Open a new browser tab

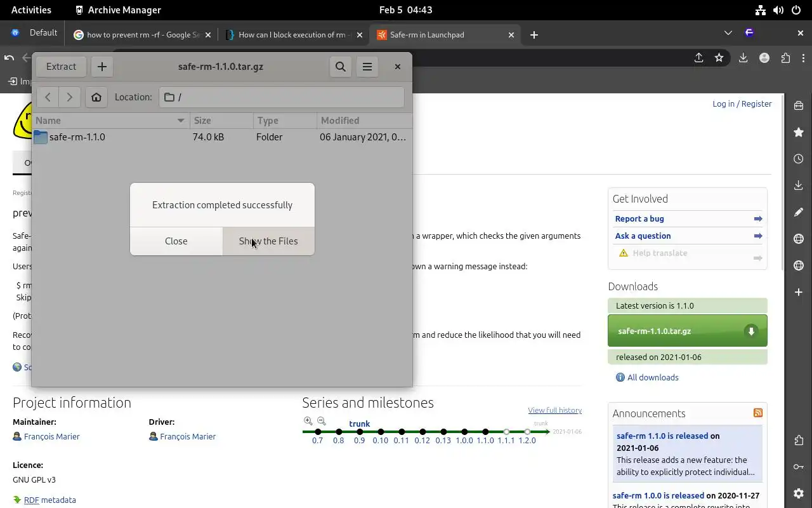pyautogui.click(x=534, y=35)
